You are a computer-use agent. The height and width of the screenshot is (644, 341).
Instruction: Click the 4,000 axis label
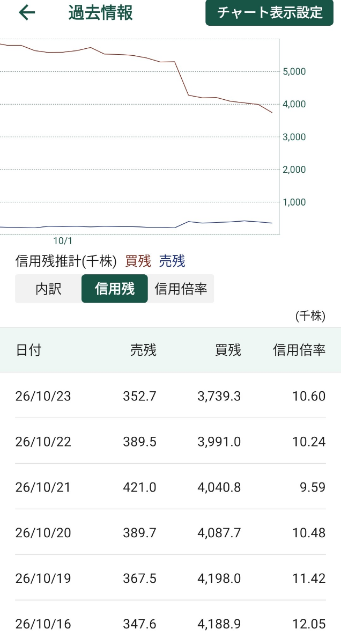point(294,104)
